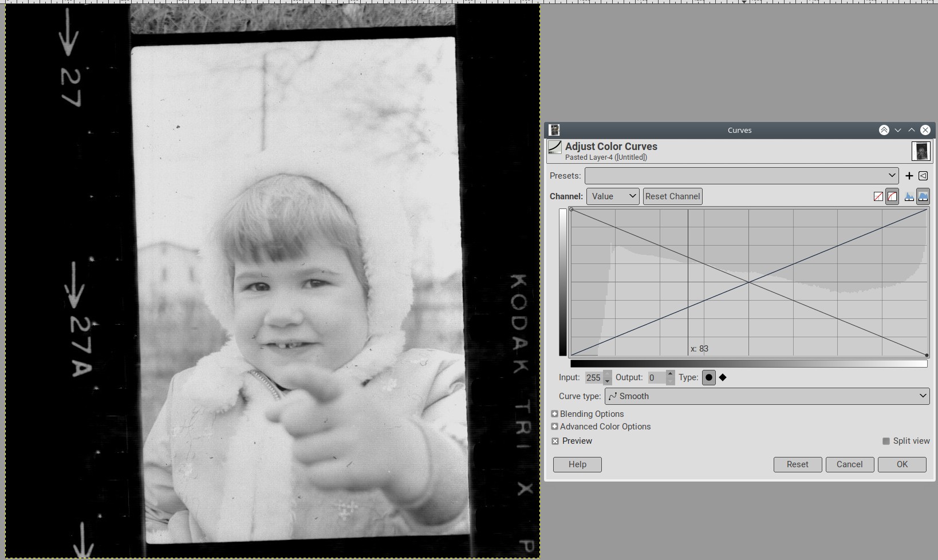Disable the Preview checkbox

point(555,441)
